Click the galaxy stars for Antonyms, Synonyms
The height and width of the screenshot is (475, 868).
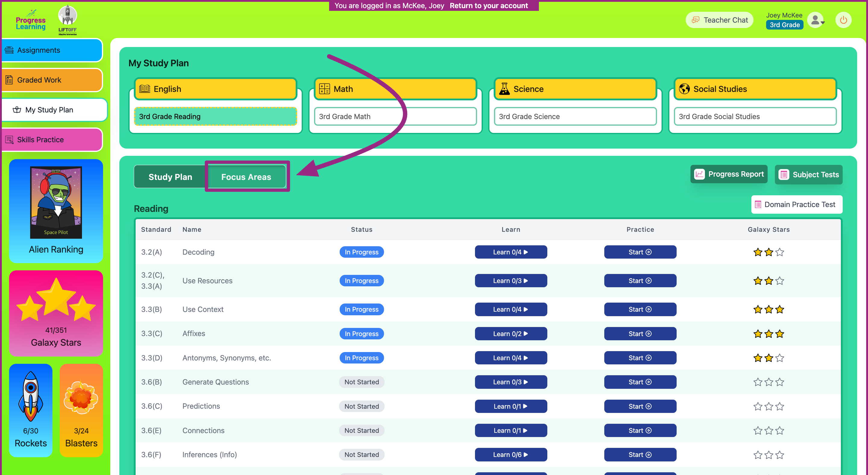tap(769, 358)
